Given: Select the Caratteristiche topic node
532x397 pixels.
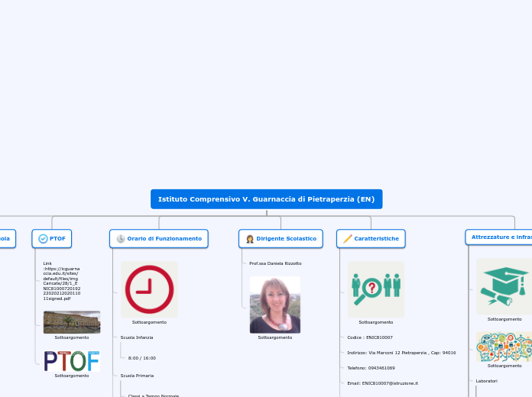Looking at the screenshot, I should (x=371, y=239).
